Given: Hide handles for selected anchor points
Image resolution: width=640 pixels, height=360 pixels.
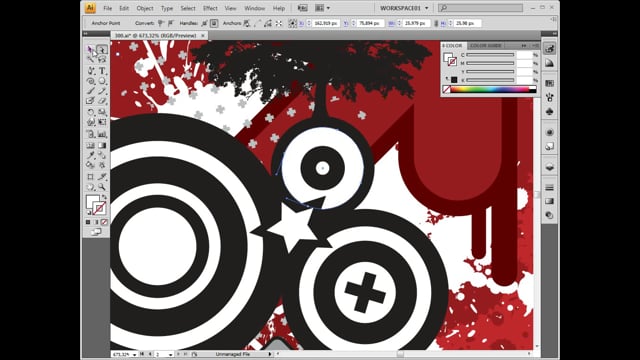Looking at the screenshot, I should pyautogui.click(x=214, y=23).
